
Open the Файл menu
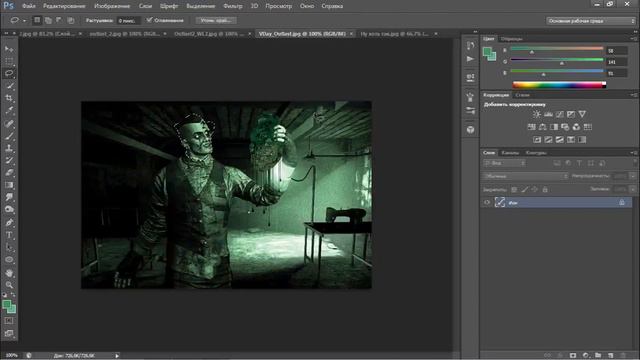click(x=28, y=6)
